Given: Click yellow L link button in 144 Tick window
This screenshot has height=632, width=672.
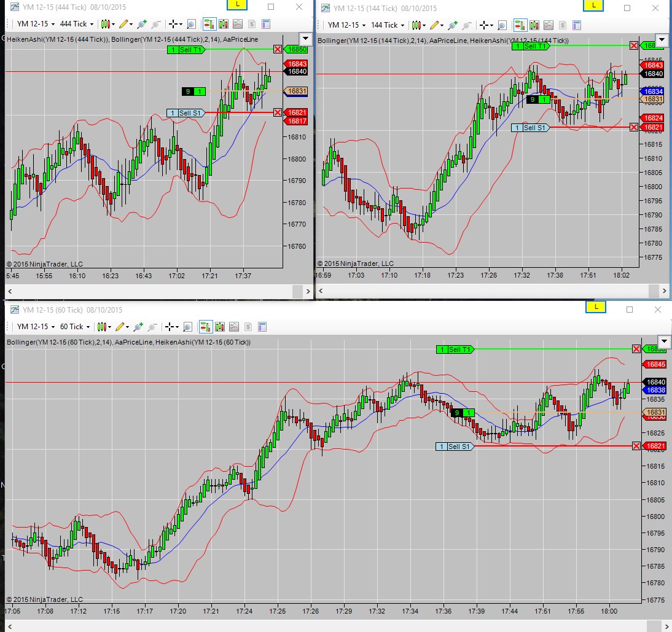Looking at the screenshot, I should 593,6.
